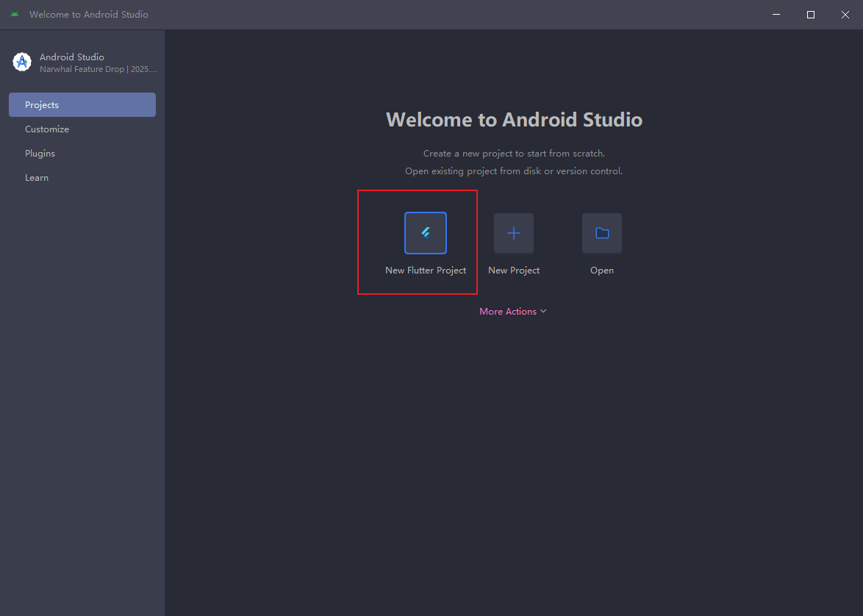This screenshot has height=616, width=863.
Task: Click the Open text label
Action: [x=602, y=271]
